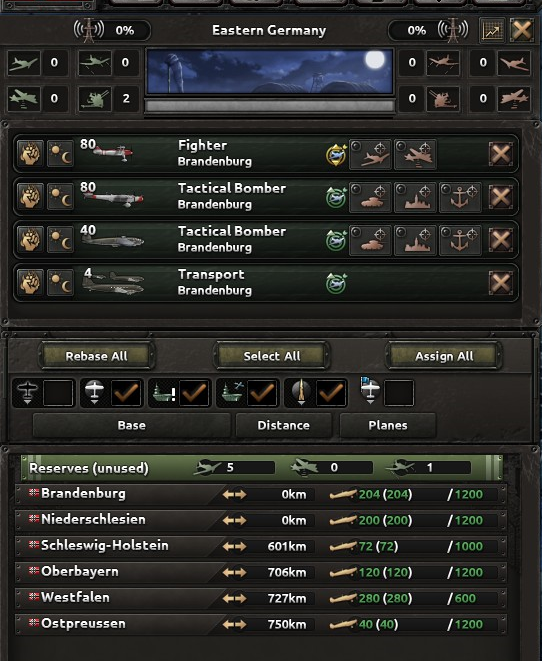Open the air region statistics graph icon
The width and height of the screenshot is (542, 661).
click(x=491, y=30)
